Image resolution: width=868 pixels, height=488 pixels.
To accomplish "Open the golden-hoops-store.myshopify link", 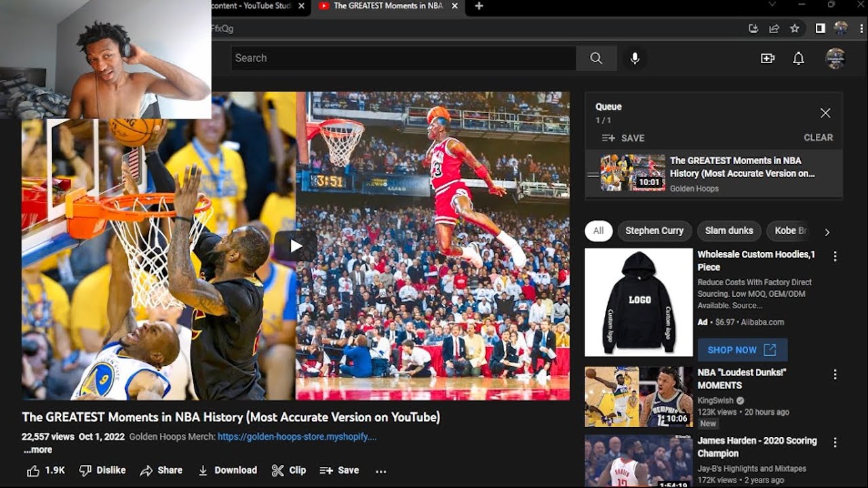I will click(x=297, y=437).
